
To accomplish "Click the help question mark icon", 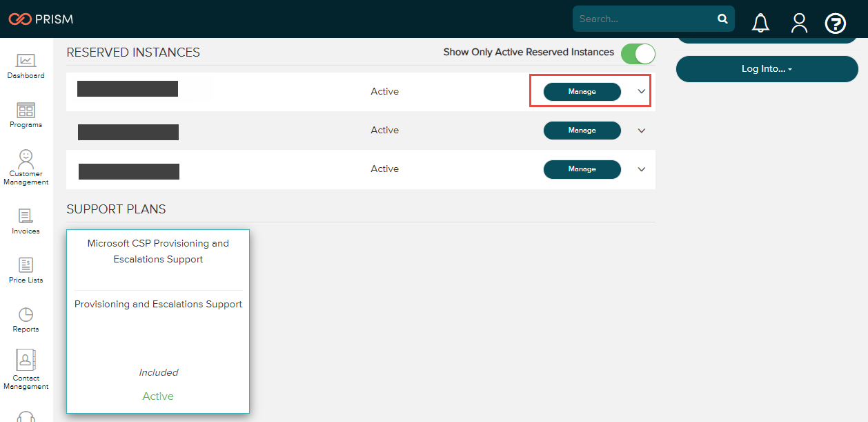I will pyautogui.click(x=835, y=23).
